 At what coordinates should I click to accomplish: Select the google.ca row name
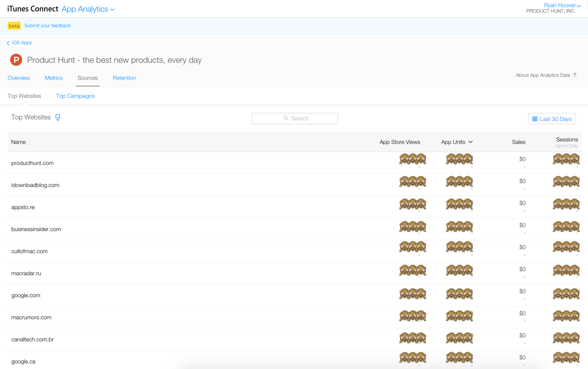pos(23,361)
